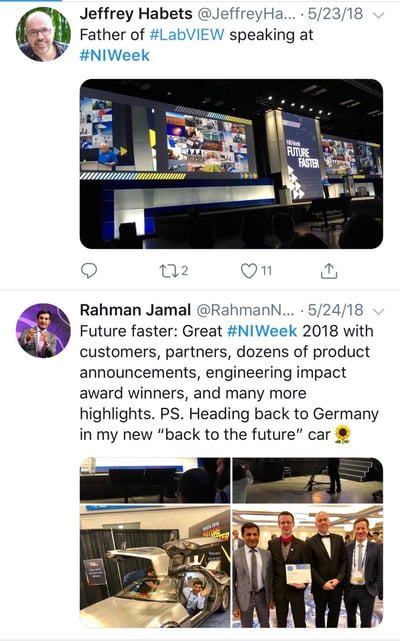The image size is (400, 641).
Task: Open the #LabVIEW hashtag
Action: [187, 35]
